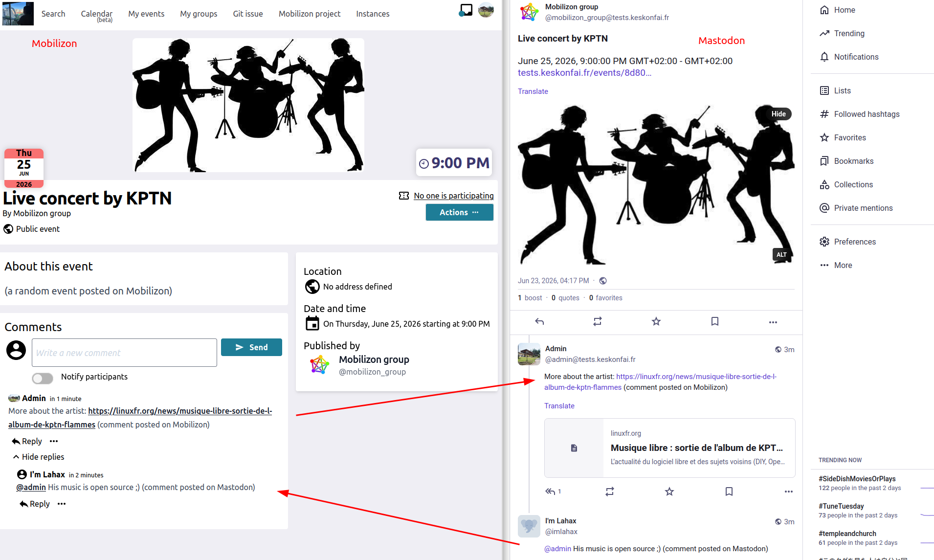Image resolution: width=934 pixels, height=560 pixels.
Task: Open tests.keskonfai.fr event link in Mastodon
Action: coord(584,73)
